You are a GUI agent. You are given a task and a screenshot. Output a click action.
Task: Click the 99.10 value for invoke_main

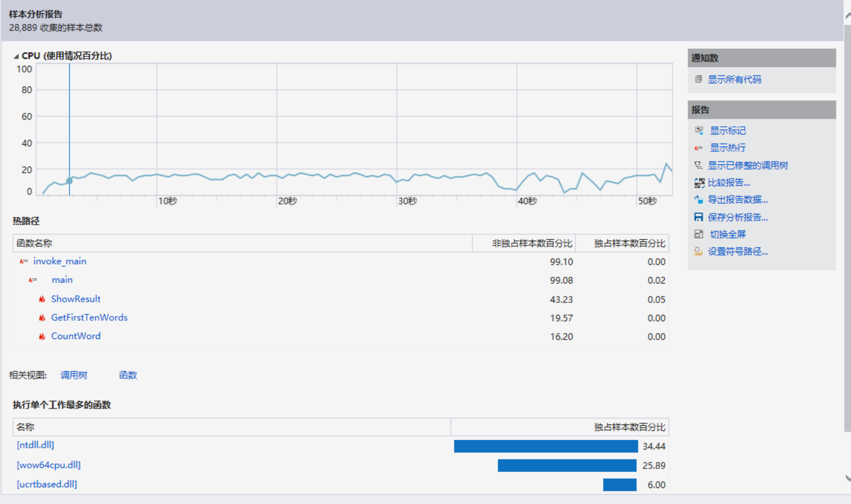click(x=561, y=261)
